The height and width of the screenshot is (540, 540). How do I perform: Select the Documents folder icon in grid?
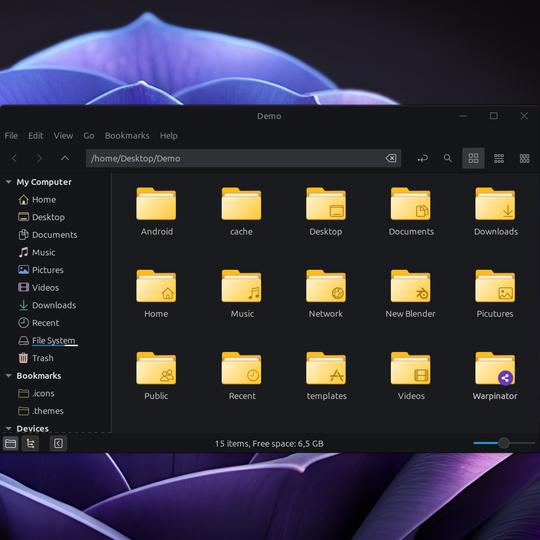411,204
